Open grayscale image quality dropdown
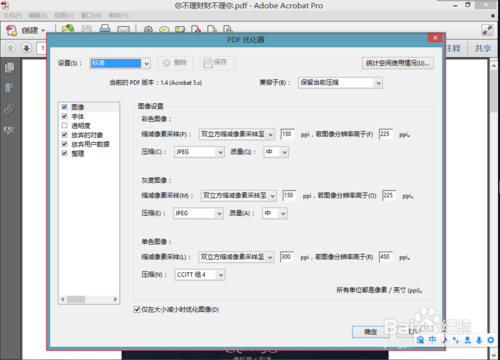The height and width of the screenshot is (360, 500). click(275, 213)
